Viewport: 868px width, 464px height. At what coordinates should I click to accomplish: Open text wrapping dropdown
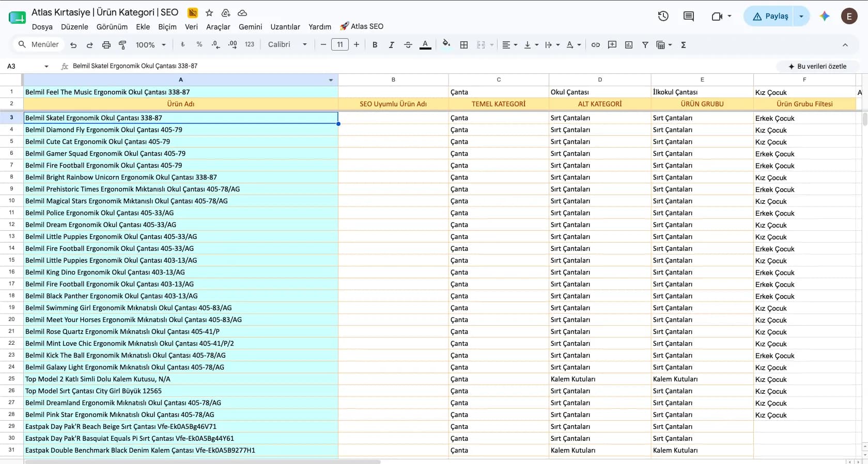click(x=552, y=45)
